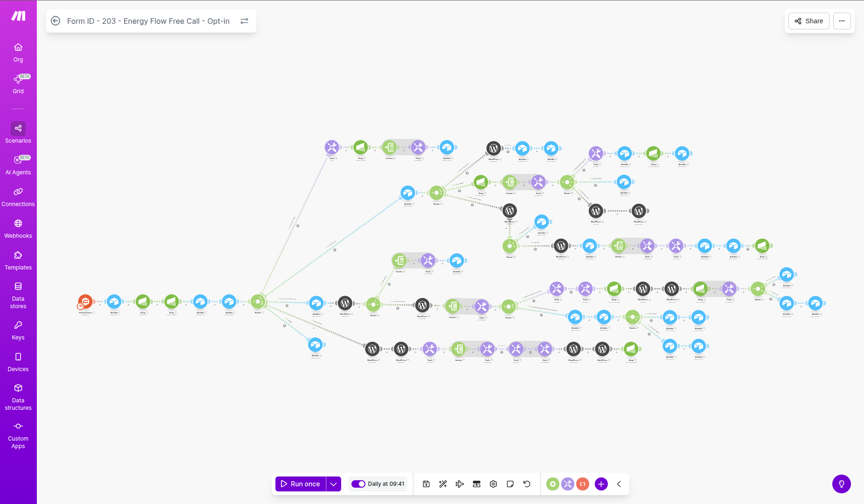Collapse the favorites toolbar chevron
This screenshot has width=864, height=504.
pyautogui.click(x=619, y=484)
